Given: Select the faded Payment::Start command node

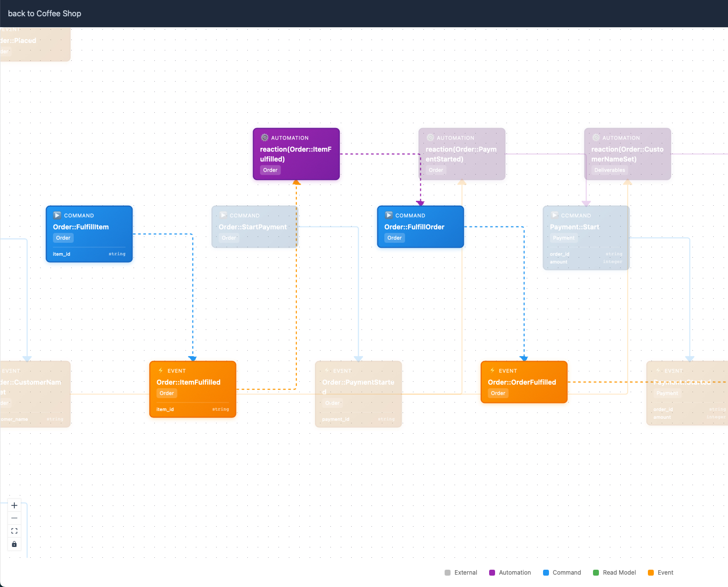Looking at the screenshot, I should pyautogui.click(x=586, y=237).
